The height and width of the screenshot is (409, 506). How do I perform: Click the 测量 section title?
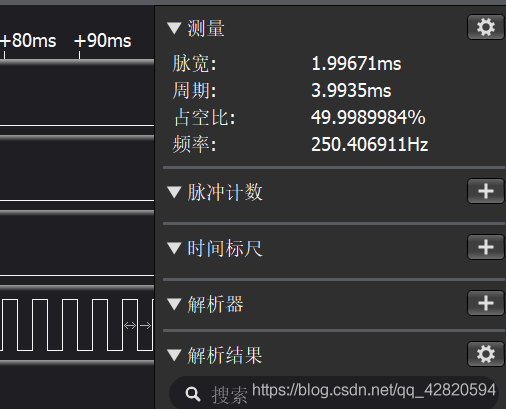click(x=206, y=28)
